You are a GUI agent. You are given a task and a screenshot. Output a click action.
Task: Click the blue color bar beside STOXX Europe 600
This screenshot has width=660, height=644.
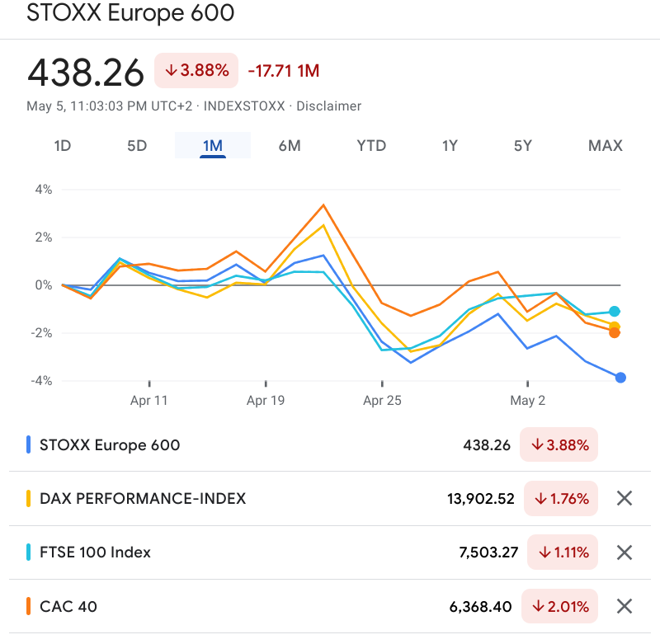pyautogui.click(x=28, y=444)
